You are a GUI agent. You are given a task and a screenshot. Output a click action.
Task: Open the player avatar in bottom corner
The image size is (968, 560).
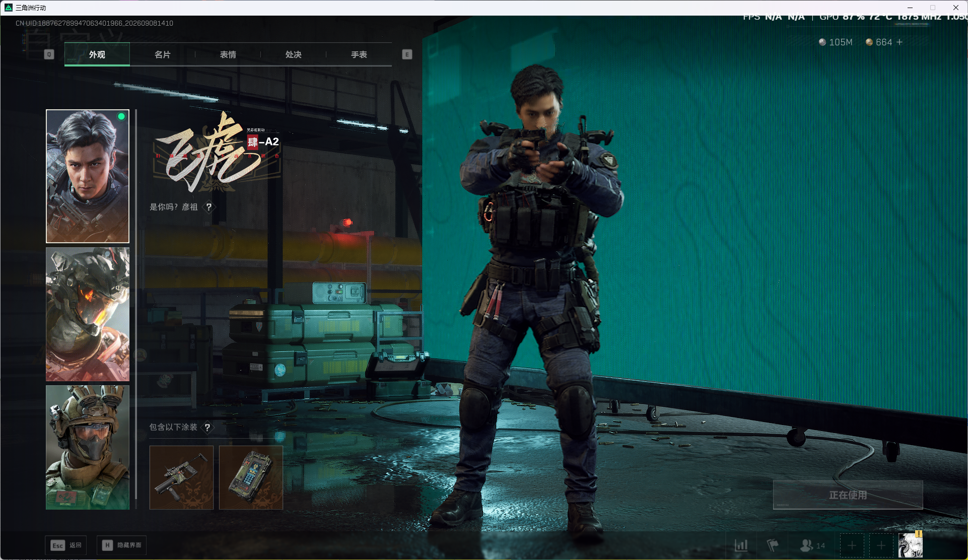click(911, 545)
